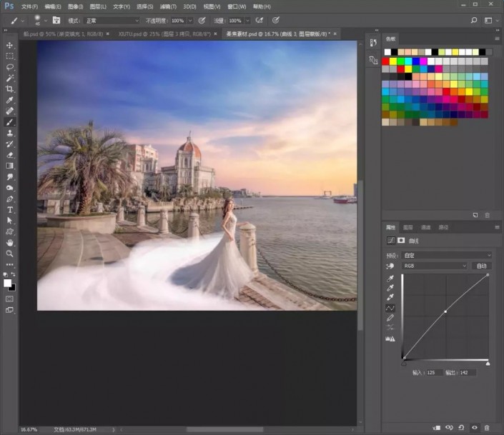The image size is (504, 435).
Task: Open the 窗口(W) menu
Action: (x=237, y=6)
